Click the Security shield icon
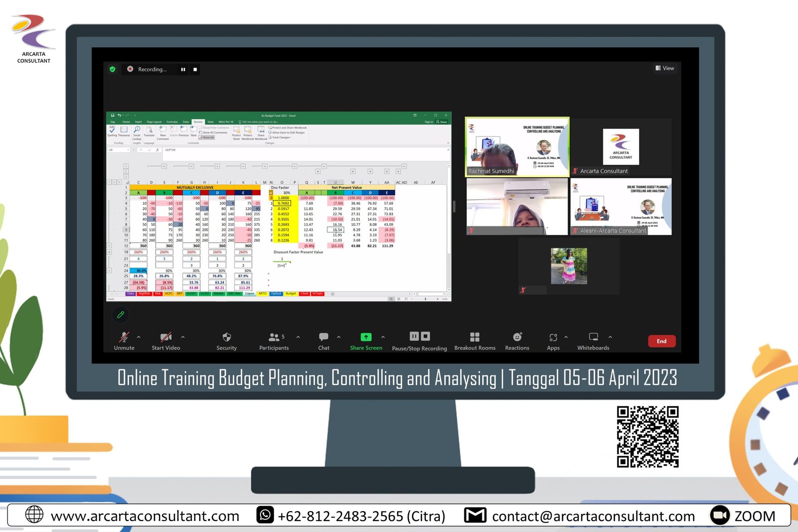Viewport: 798px width, 532px height. (x=226, y=337)
